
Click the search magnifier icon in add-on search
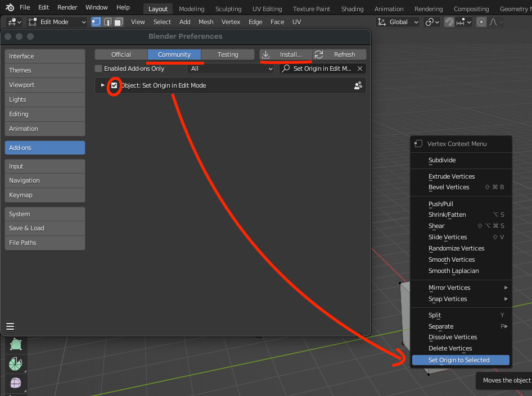point(286,69)
